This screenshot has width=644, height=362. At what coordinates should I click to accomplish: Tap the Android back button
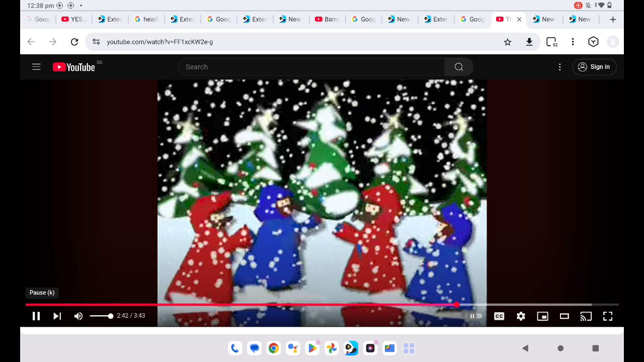tap(525, 348)
